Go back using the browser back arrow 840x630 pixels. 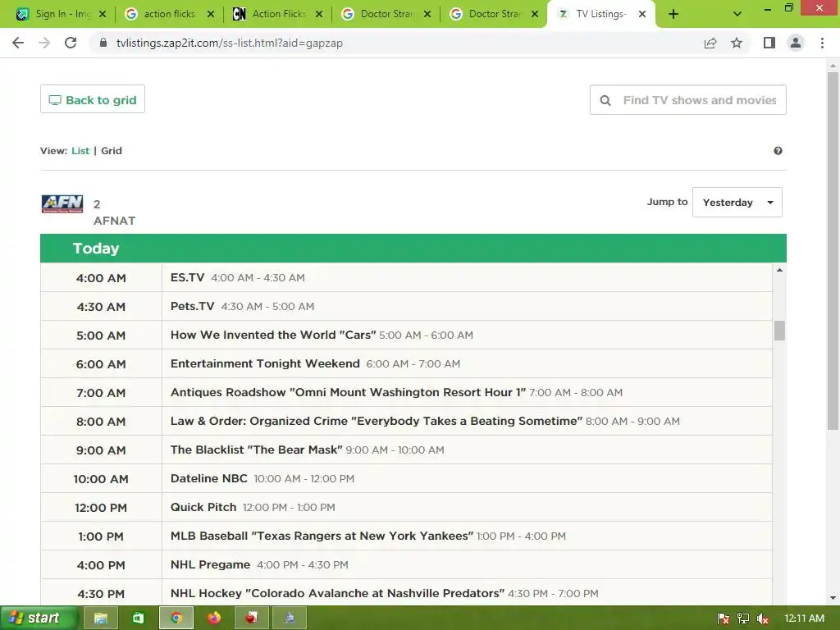pos(18,43)
